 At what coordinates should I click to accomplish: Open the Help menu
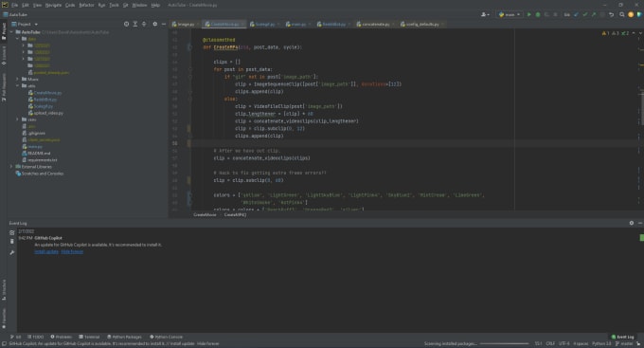tap(155, 5)
